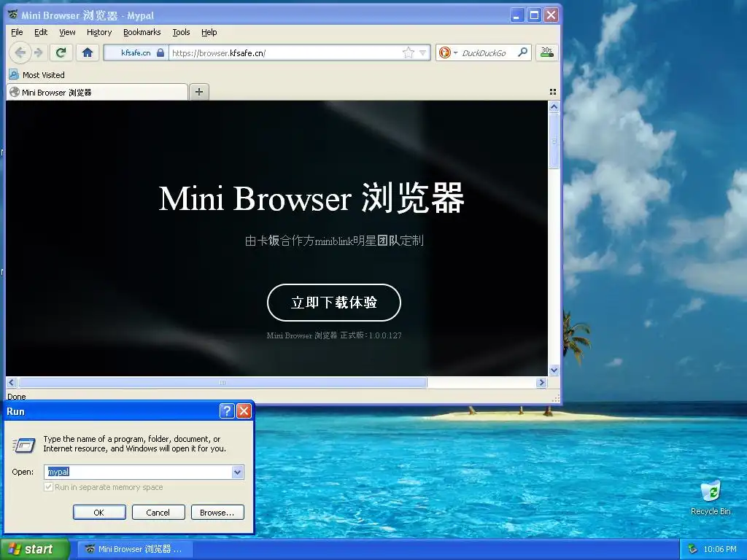Click Cancel in the Run dialog

pos(158,513)
